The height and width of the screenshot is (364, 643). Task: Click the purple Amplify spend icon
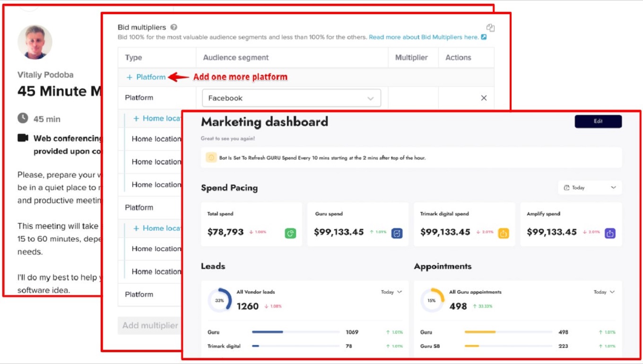pos(610,233)
